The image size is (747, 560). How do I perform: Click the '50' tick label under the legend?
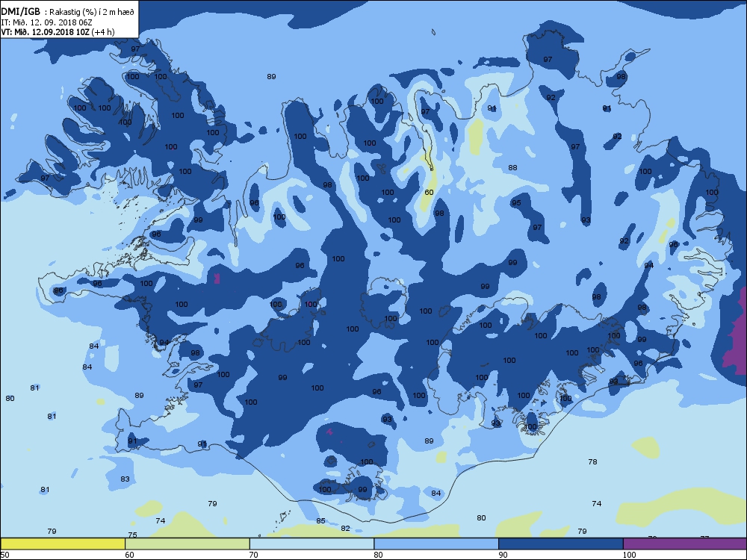[4, 555]
